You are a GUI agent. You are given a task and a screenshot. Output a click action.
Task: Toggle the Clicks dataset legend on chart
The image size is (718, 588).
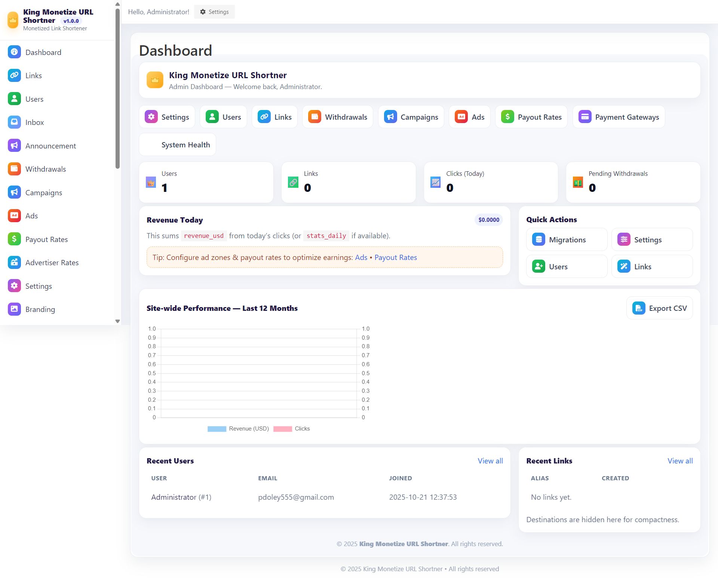tap(283, 429)
